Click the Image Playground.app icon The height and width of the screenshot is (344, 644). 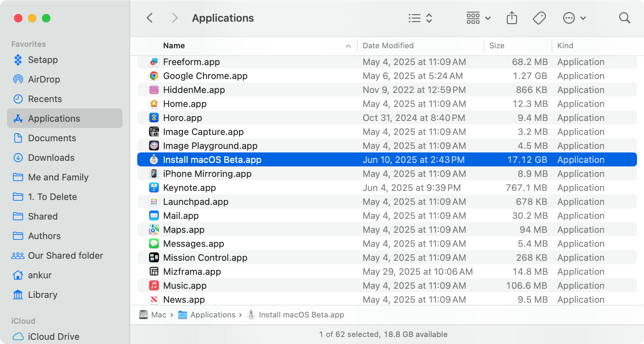tap(154, 146)
